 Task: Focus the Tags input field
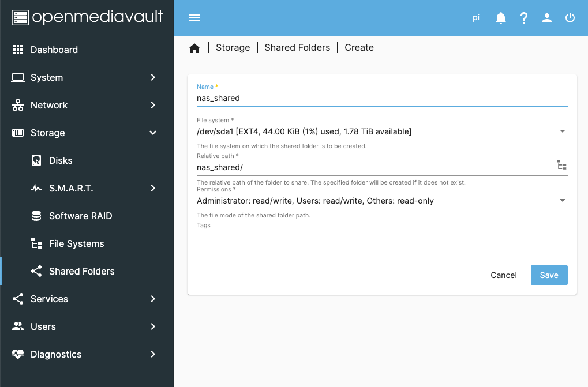(x=382, y=237)
